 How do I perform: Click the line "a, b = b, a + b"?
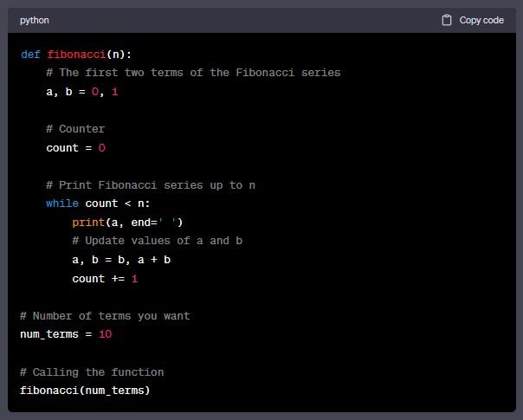pyautogui.click(x=121, y=260)
